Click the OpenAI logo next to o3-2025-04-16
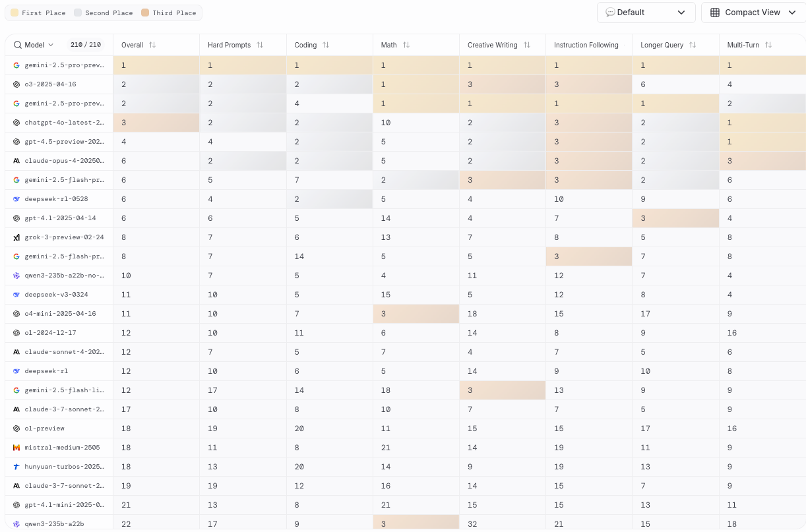 coord(16,84)
